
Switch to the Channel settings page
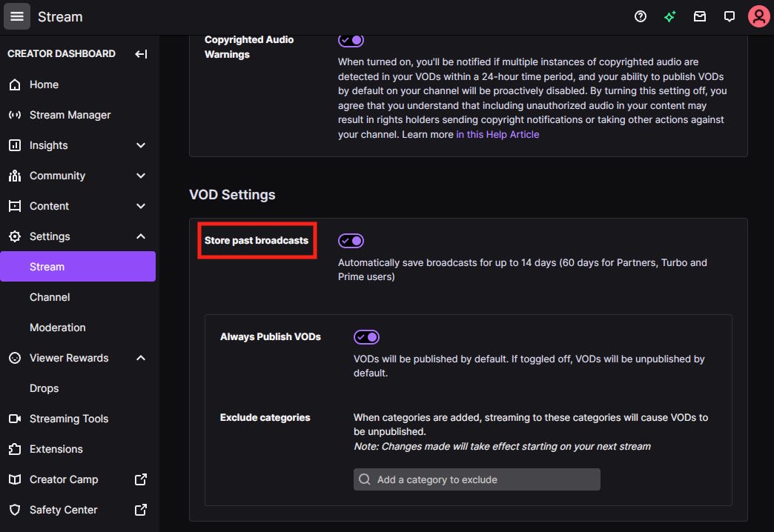pyautogui.click(x=50, y=297)
